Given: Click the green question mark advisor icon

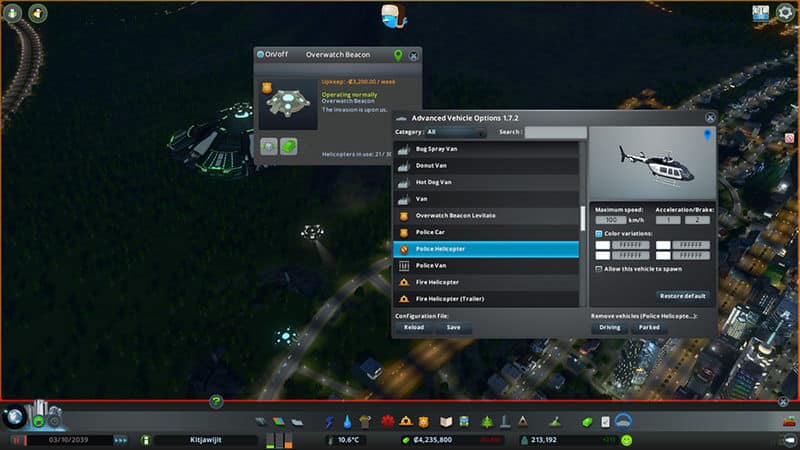Looking at the screenshot, I should [x=216, y=401].
